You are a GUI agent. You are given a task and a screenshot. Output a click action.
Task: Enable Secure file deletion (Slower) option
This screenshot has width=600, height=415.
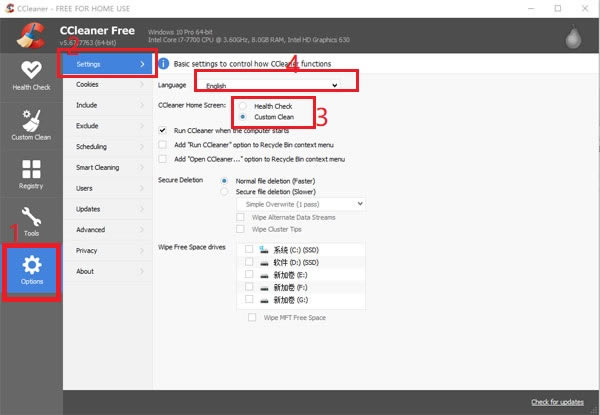coord(225,190)
